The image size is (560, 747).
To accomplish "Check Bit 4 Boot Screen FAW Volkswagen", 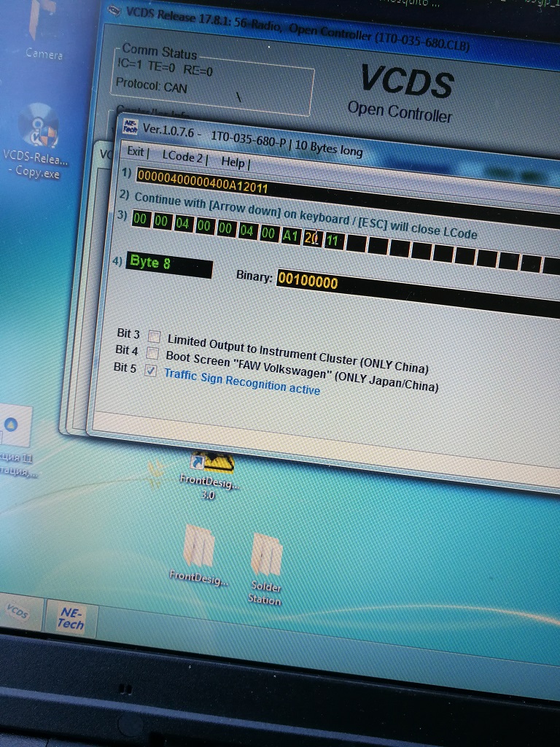I will pos(152,353).
